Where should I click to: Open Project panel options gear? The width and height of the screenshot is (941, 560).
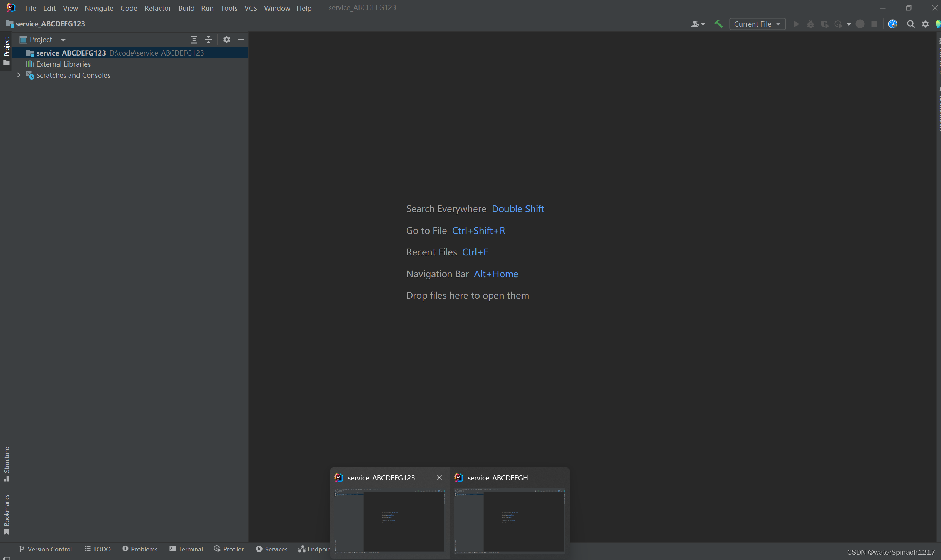(227, 40)
